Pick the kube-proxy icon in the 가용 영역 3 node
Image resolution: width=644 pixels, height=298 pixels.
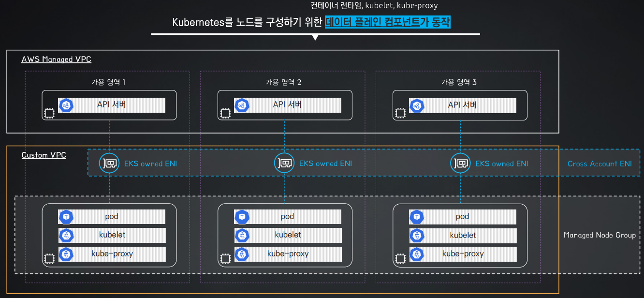(x=417, y=254)
